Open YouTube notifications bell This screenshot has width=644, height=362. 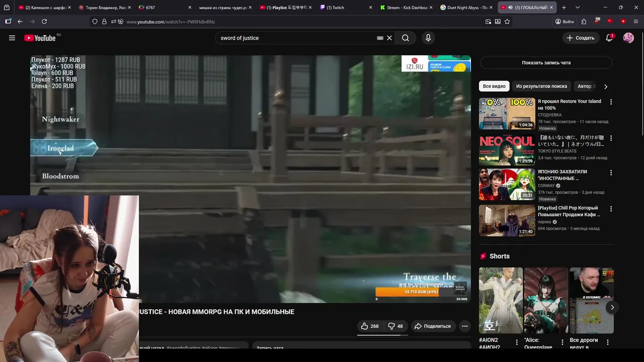coord(609,38)
